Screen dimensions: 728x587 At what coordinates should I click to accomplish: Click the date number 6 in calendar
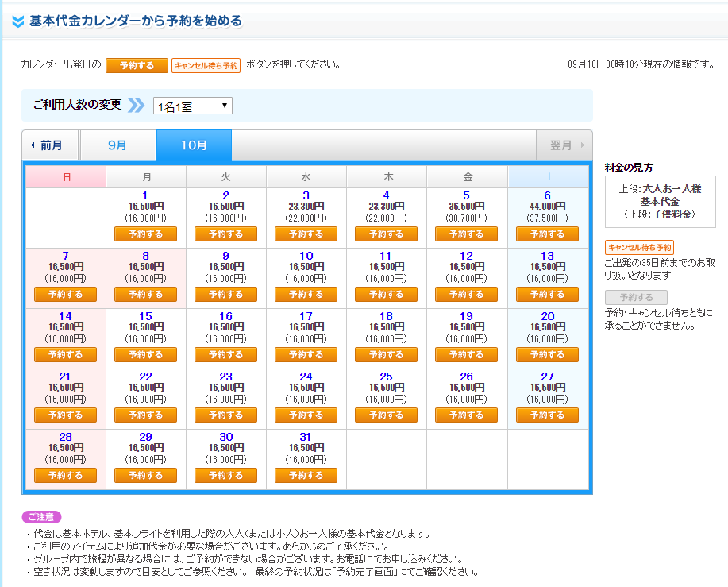tap(548, 195)
